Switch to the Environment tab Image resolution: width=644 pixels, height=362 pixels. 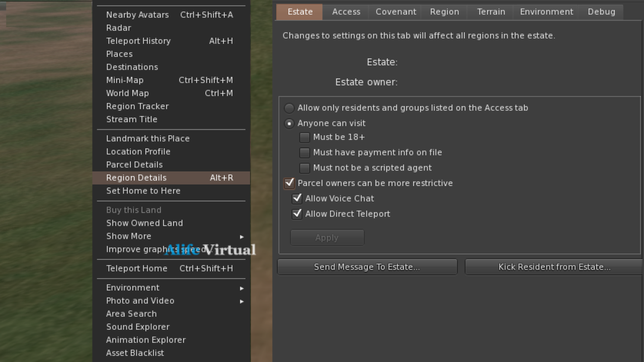(x=546, y=12)
